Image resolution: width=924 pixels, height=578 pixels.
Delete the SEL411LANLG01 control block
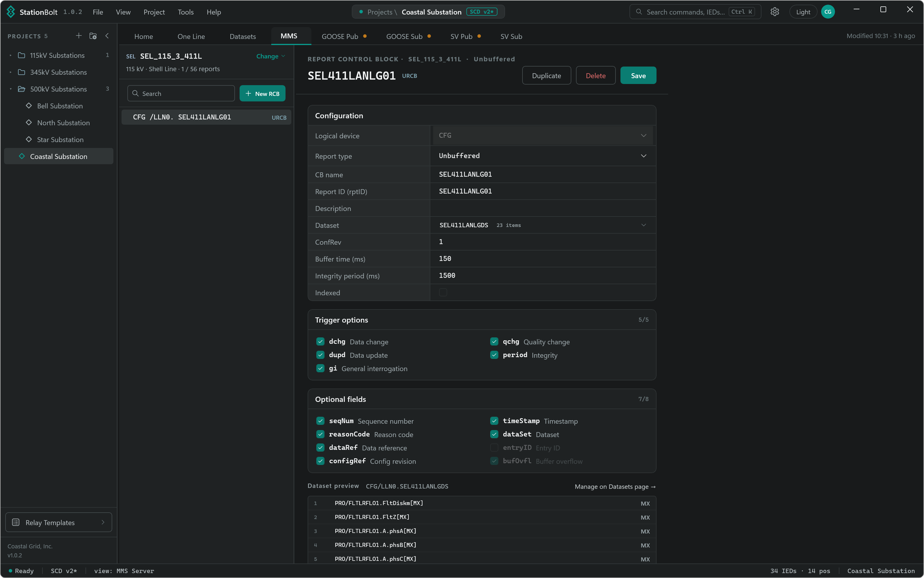595,75
